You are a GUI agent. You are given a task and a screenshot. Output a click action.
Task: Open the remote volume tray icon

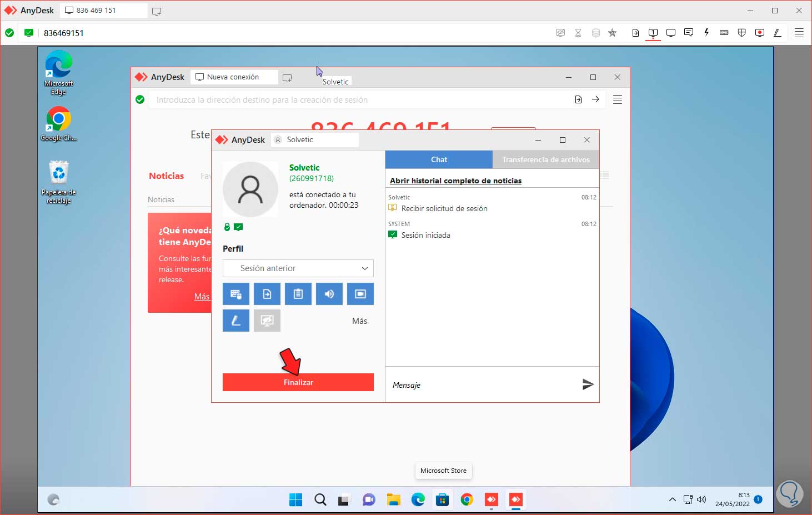coord(701,499)
